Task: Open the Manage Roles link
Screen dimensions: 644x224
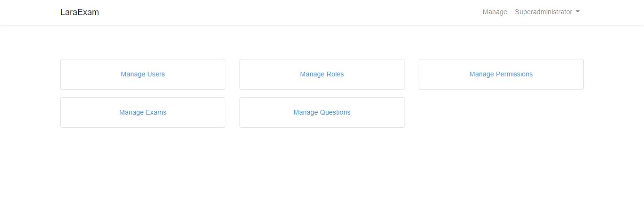Action: click(322, 74)
